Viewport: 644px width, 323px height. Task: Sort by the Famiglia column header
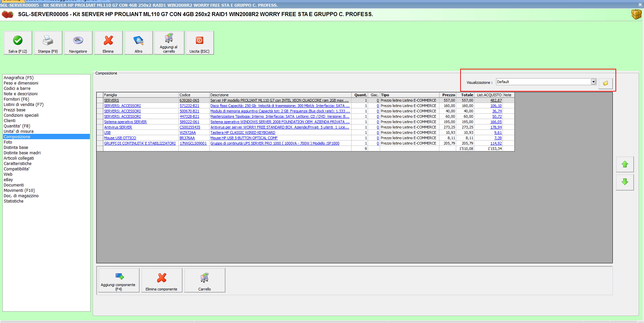point(141,95)
